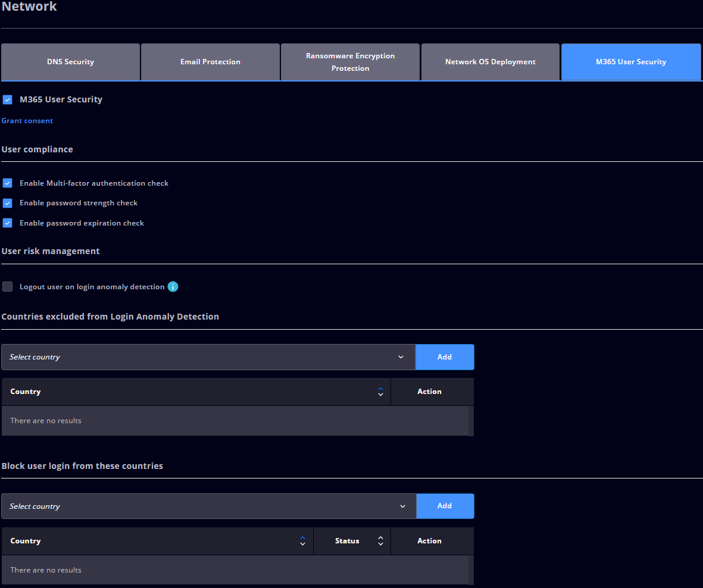Uncheck Enable Multi-factor authentication check
703x588 pixels.
(x=8, y=183)
